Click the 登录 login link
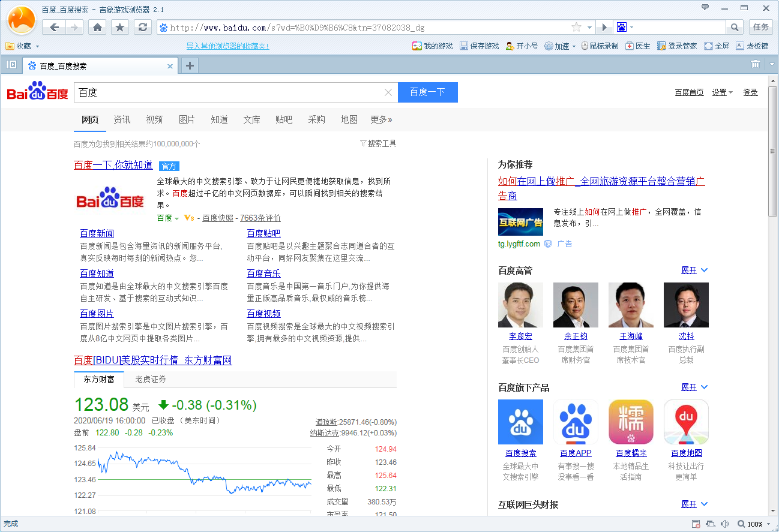Viewport: 779px width, 532px height. tap(750, 92)
